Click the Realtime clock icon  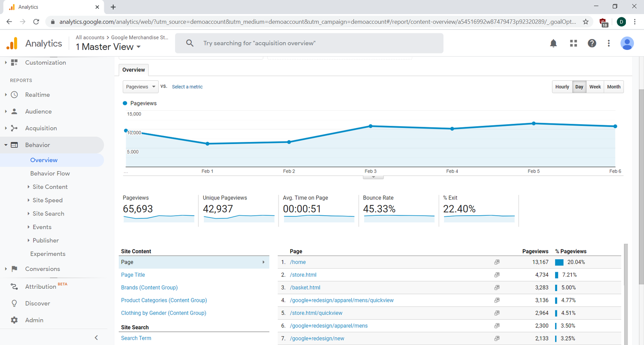(14, 95)
